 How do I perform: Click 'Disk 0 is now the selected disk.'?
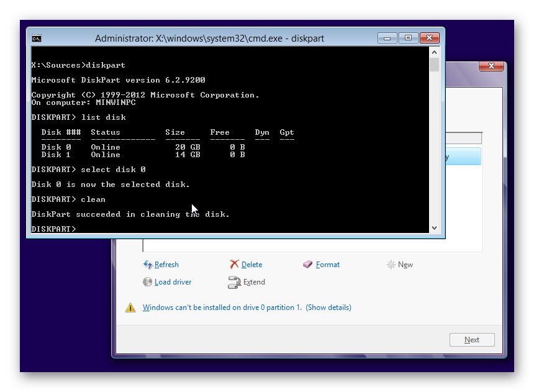(x=111, y=185)
